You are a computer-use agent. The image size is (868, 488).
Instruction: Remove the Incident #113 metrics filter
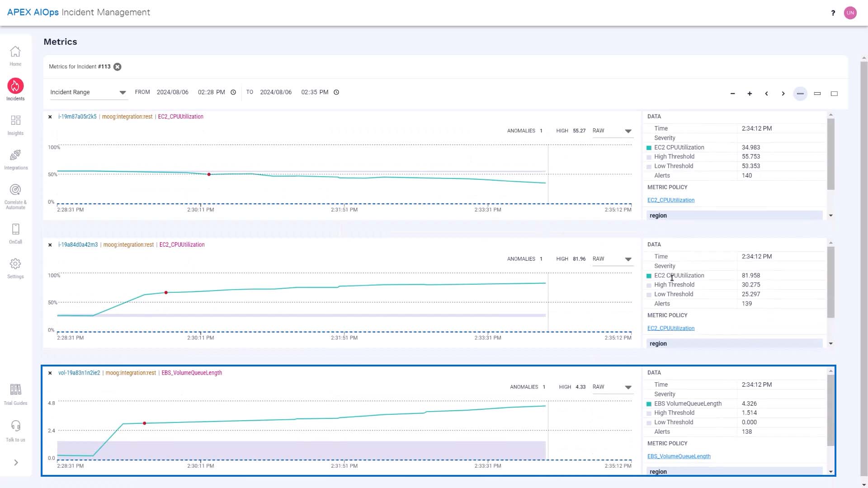118,67
